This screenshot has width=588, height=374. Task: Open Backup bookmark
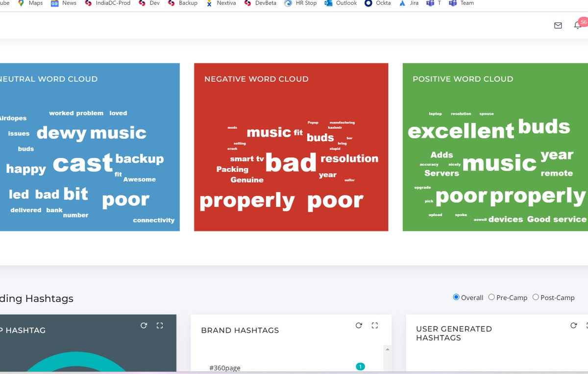pyautogui.click(x=182, y=3)
